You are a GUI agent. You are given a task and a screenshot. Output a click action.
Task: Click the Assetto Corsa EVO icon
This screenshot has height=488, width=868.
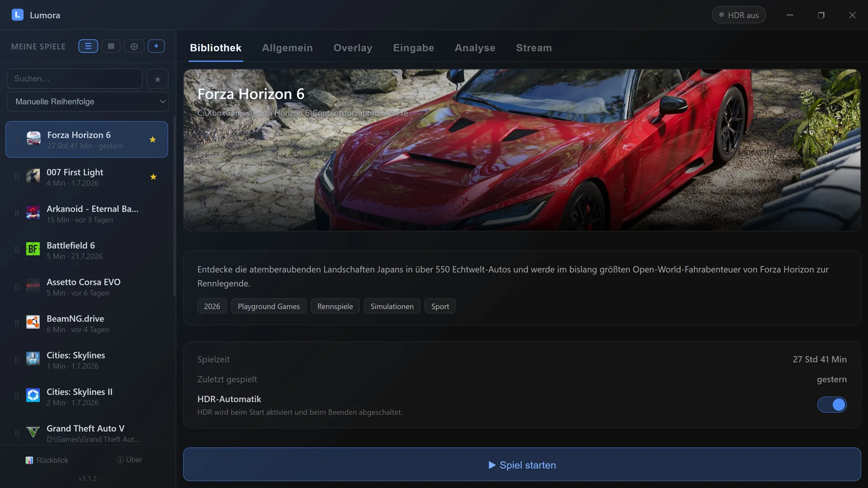coord(33,285)
